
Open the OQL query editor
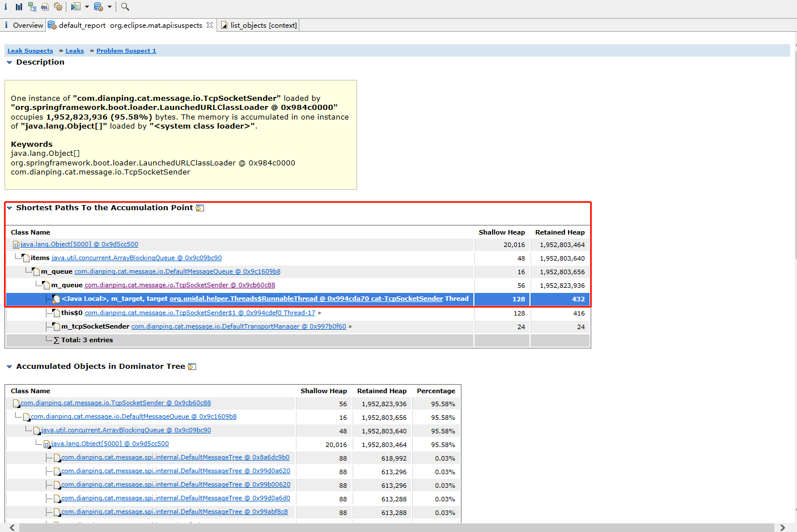pyautogui.click(x=45, y=7)
